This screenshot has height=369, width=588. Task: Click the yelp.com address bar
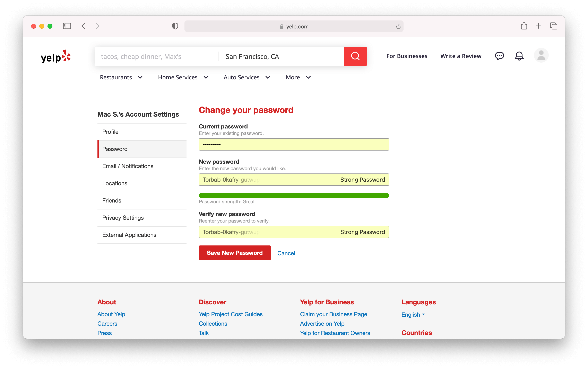coord(294,26)
